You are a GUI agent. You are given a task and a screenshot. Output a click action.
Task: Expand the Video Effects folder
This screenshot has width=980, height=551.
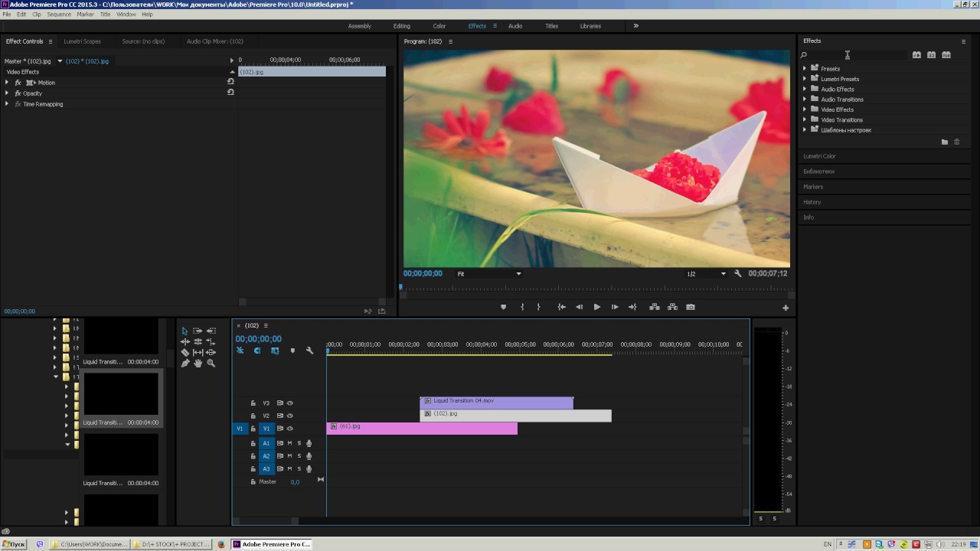tap(805, 109)
